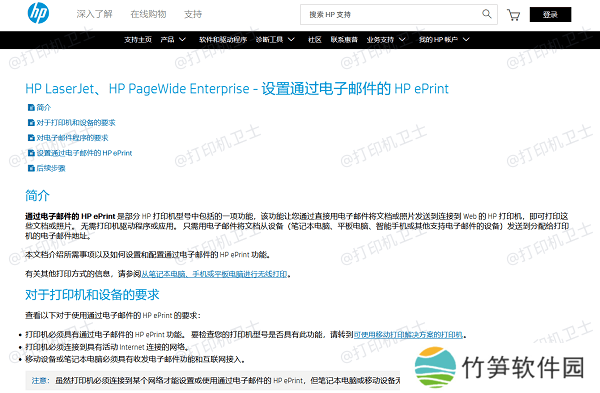Viewport: 600px width, 393px height.
Task: Click the 登录 login button
Action: coord(550,15)
